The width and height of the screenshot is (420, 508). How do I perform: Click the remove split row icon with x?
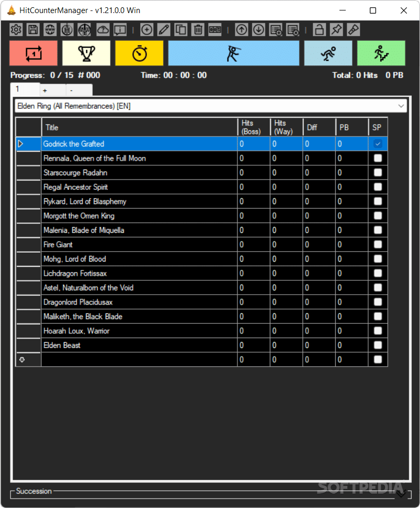293,30
